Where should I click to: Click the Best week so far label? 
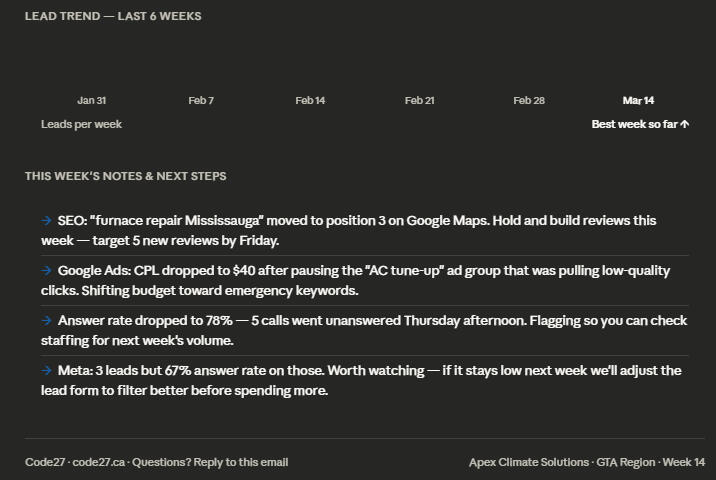point(634,125)
